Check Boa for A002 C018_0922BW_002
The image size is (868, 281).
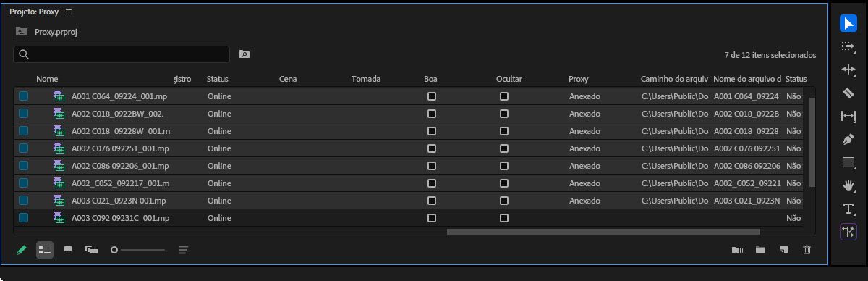tap(432, 114)
